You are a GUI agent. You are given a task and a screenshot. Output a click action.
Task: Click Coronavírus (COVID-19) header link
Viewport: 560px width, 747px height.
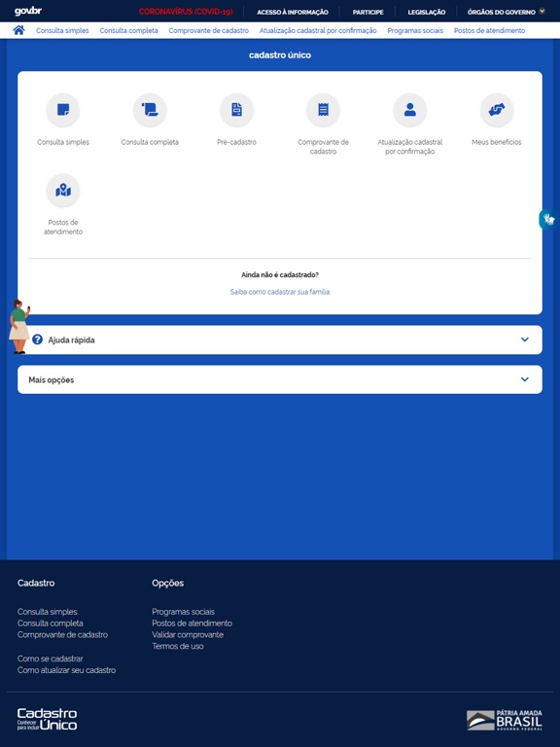[186, 12]
